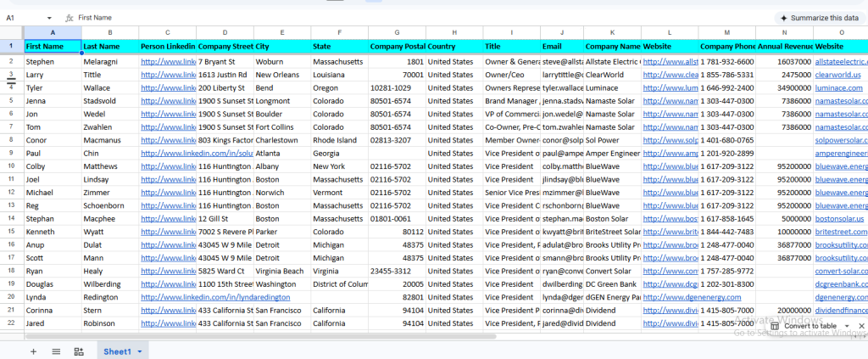Click the cell containing Corinna
The image size is (868, 359).
pos(53,311)
